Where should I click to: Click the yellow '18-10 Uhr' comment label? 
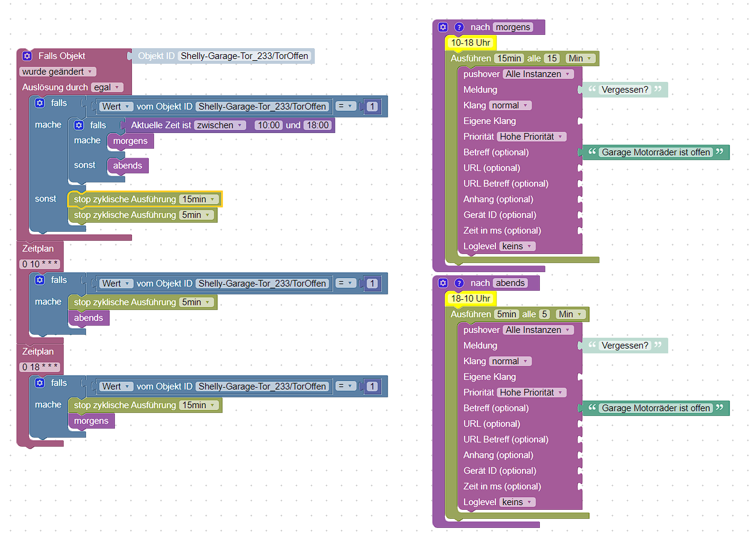click(x=471, y=299)
